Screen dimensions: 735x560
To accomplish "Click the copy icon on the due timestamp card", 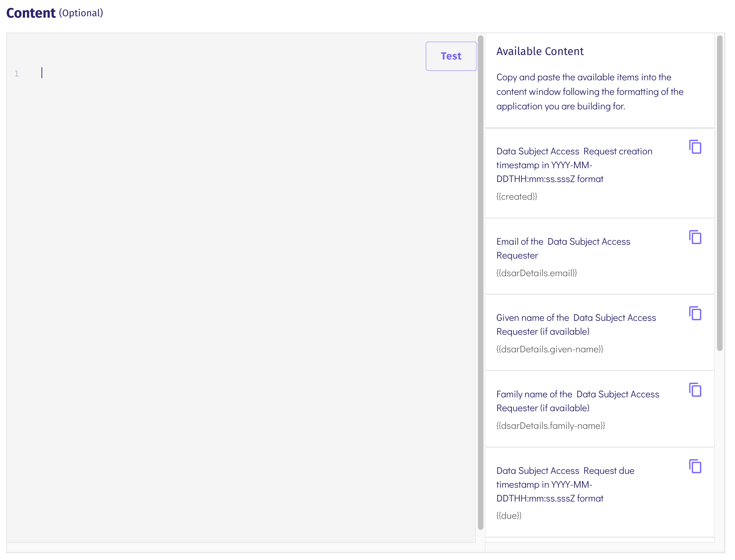I will [695, 467].
